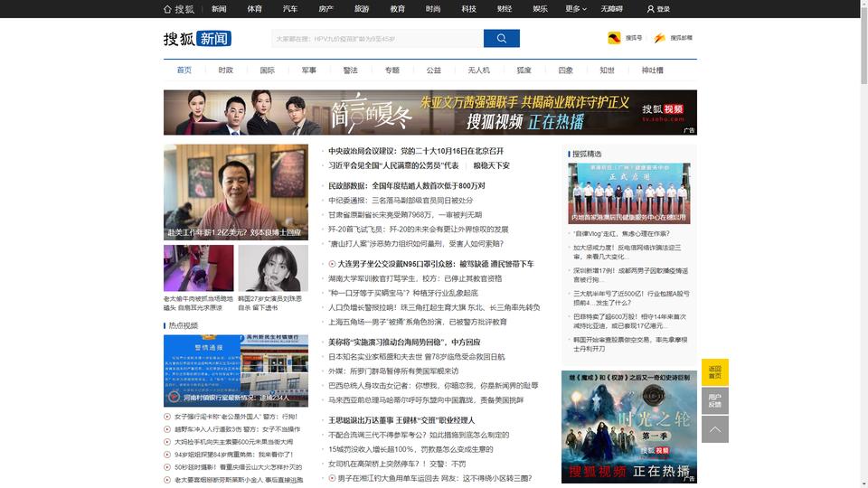Click the Sohu home icon in top bar

point(167,9)
